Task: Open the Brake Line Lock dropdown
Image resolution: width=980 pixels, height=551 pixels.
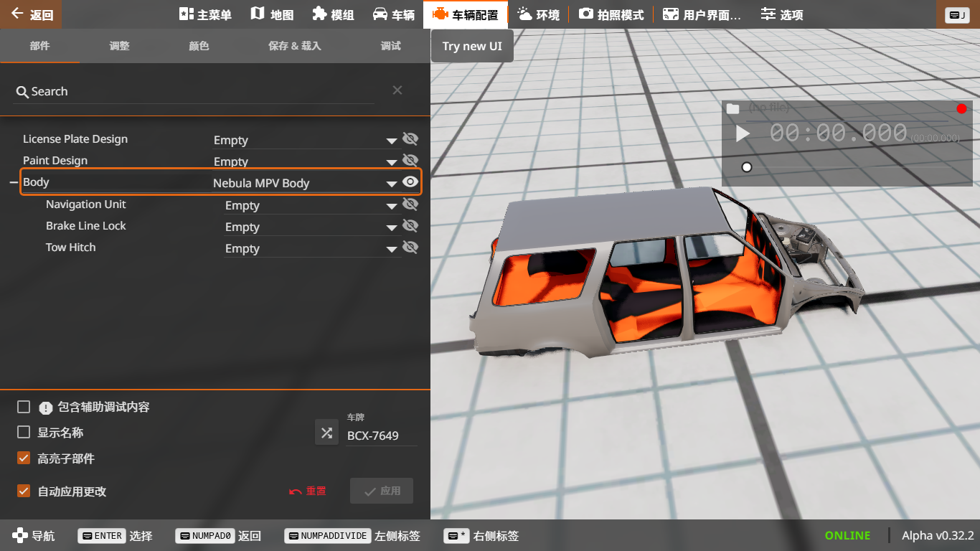Action: 311,227
